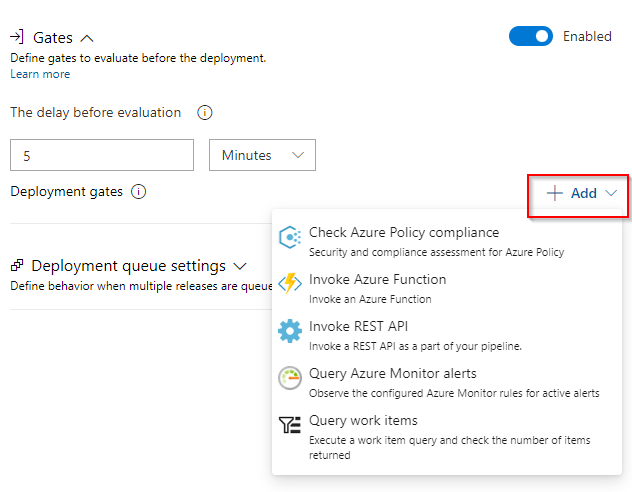The width and height of the screenshot is (632, 492).
Task: Click the Deployment queue settings icon
Action: [x=17, y=267]
